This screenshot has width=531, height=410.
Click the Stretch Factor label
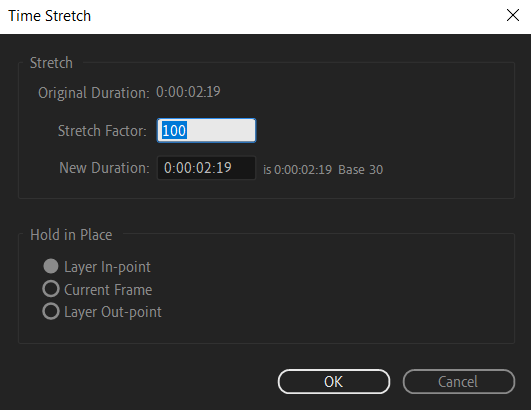pyautogui.click(x=102, y=131)
